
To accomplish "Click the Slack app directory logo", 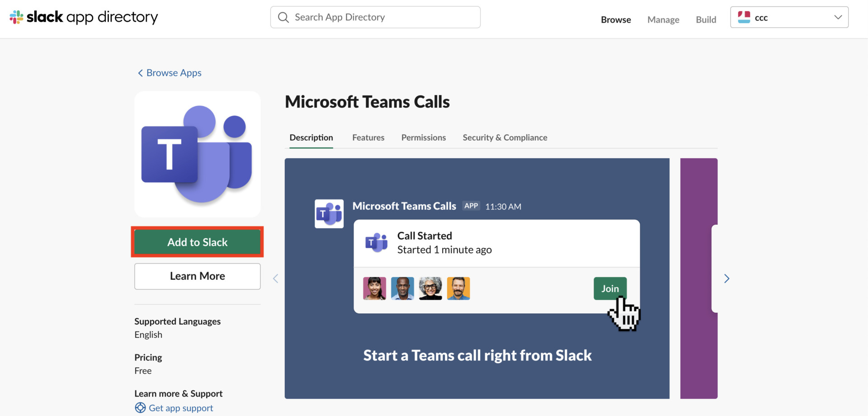I will tap(83, 17).
